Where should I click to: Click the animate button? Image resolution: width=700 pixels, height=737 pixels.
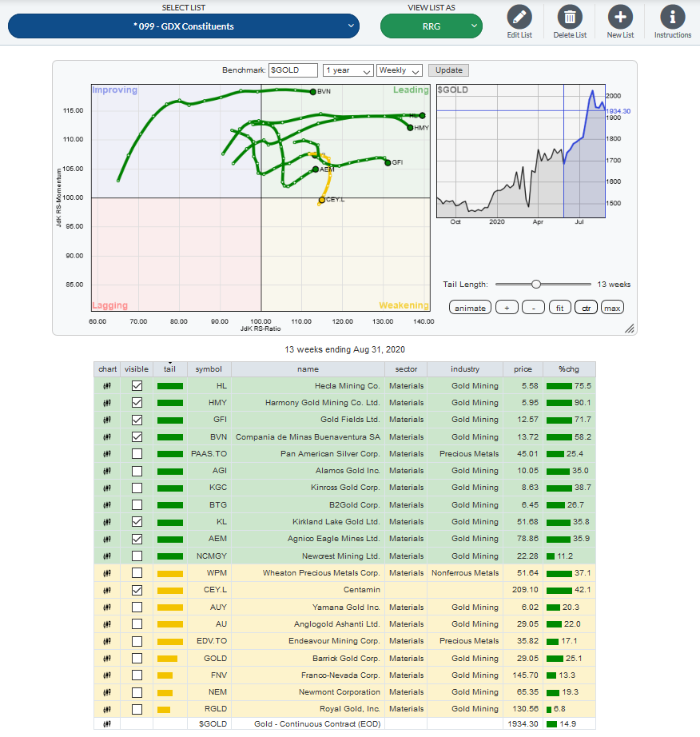click(471, 308)
